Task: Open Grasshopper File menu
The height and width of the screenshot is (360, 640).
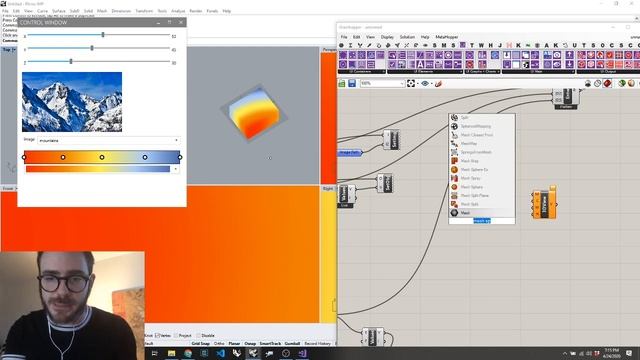Action: coord(344,37)
